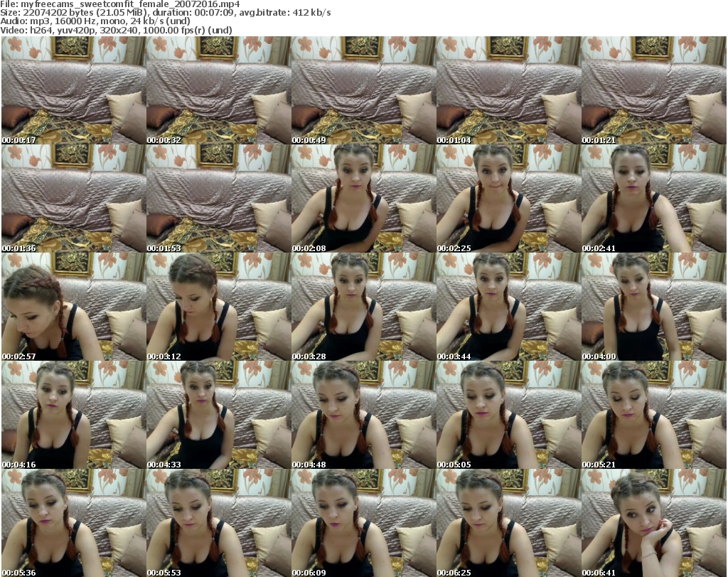Image resolution: width=728 pixels, height=577 pixels.
Task: Select the thumbnail stamped 00:04:33
Action: pyautogui.click(x=219, y=415)
